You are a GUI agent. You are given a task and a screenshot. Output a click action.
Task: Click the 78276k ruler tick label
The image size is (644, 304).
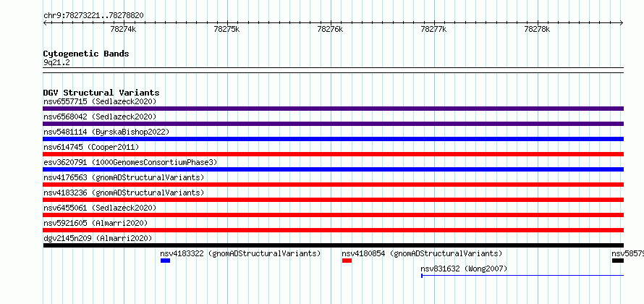[x=330, y=29]
